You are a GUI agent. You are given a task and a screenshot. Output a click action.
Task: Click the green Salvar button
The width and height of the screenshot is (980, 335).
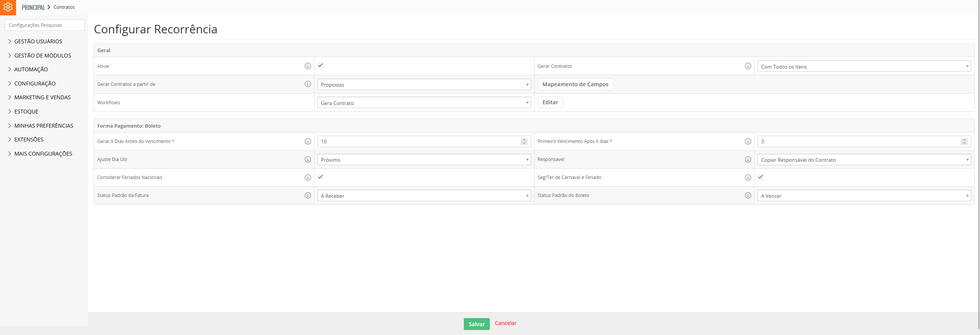[476, 324]
